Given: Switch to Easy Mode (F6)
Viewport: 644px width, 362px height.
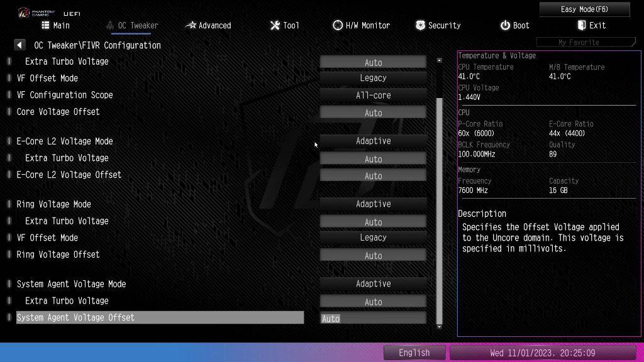Looking at the screenshot, I should coord(584,9).
